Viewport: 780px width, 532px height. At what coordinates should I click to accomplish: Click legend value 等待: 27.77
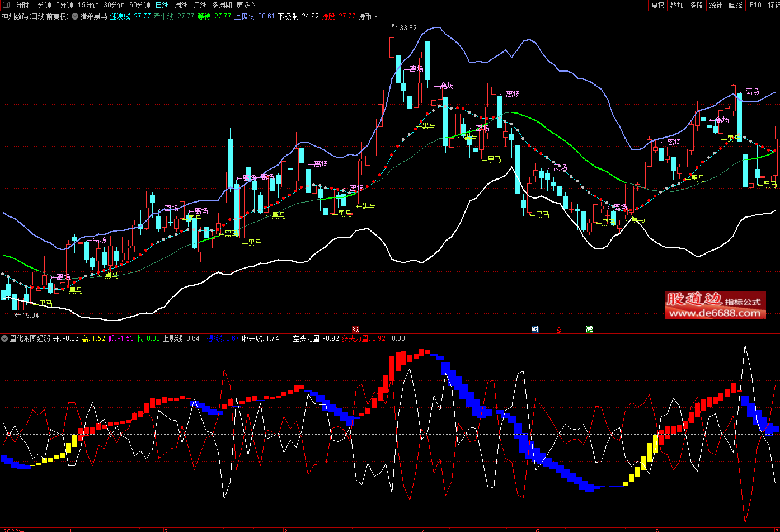coord(214,16)
